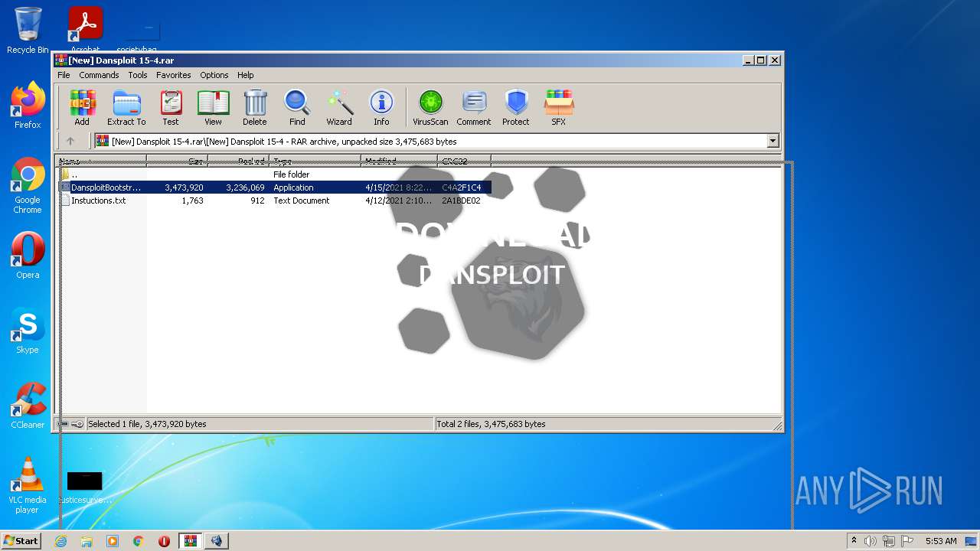980x551 pixels.
Task: Click the Delete trash icon
Action: click(x=255, y=107)
